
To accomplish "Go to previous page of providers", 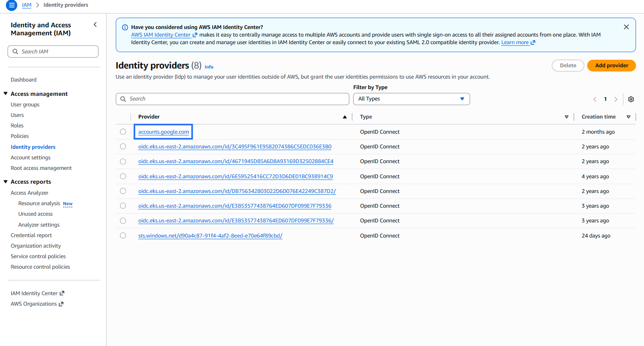I will click(595, 99).
